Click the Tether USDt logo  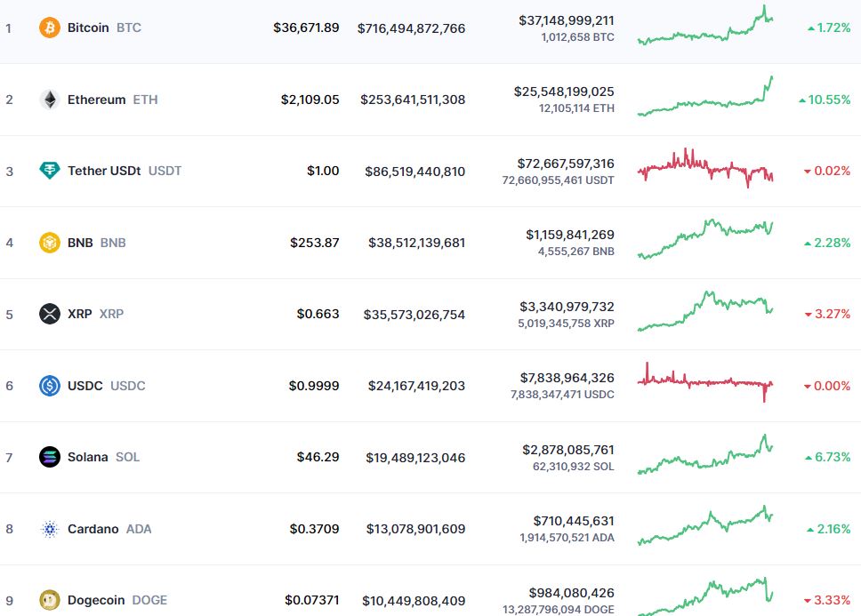pos(50,171)
